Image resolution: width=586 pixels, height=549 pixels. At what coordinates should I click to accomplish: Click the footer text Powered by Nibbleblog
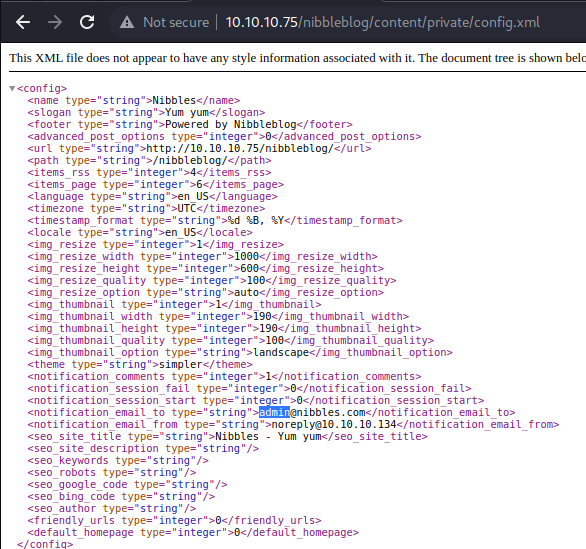[231, 124]
